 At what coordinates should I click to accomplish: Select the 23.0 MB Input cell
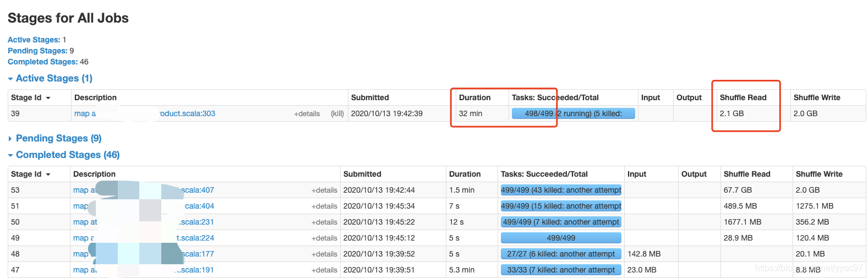[x=642, y=270]
